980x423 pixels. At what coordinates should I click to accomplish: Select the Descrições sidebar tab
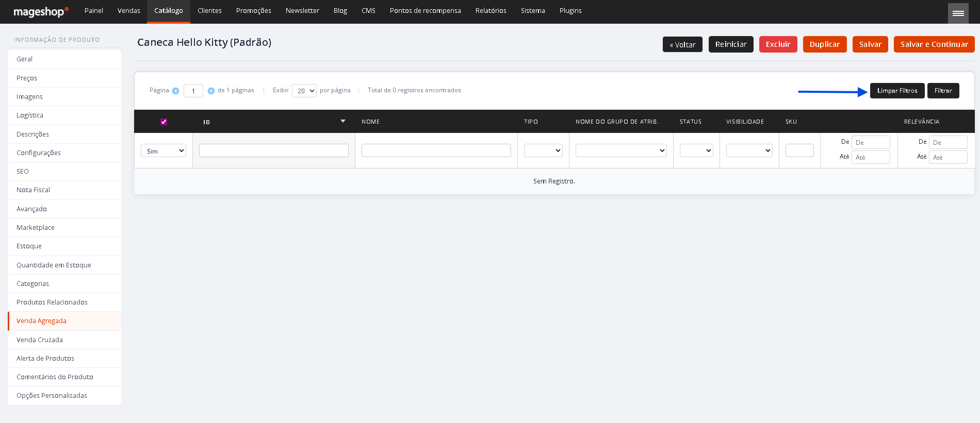[x=64, y=134]
